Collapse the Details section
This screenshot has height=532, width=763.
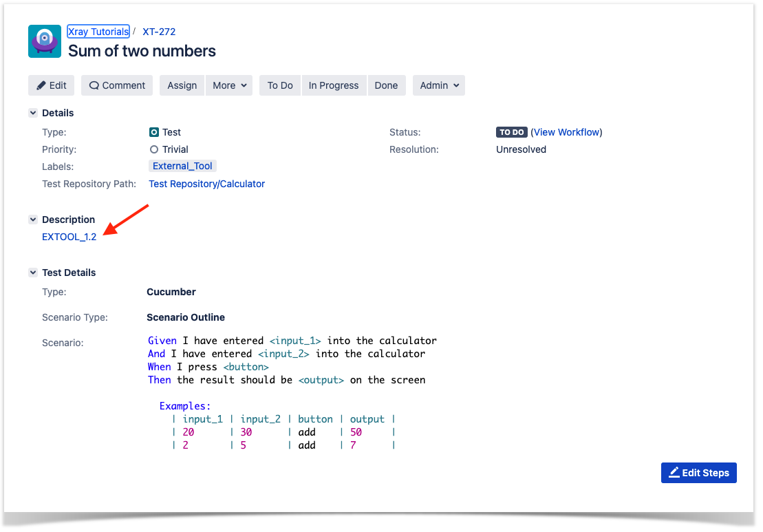pos(33,113)
